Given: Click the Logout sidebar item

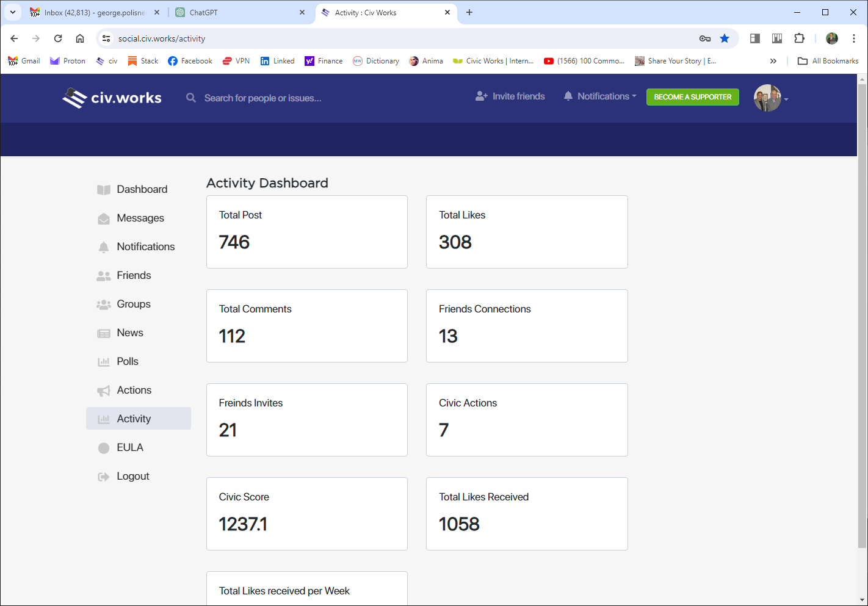Looking at the screenshot, I should click(x=132, y=476).
